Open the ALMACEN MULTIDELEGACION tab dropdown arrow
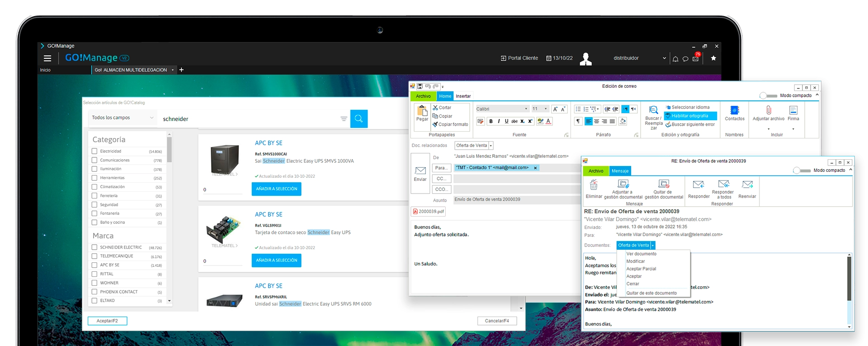The image size is (868, 346). point(173,70)
